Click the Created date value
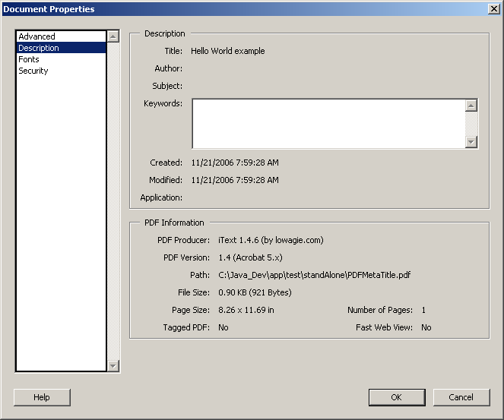Screen dimensions: 504x420 pos(235,163)
